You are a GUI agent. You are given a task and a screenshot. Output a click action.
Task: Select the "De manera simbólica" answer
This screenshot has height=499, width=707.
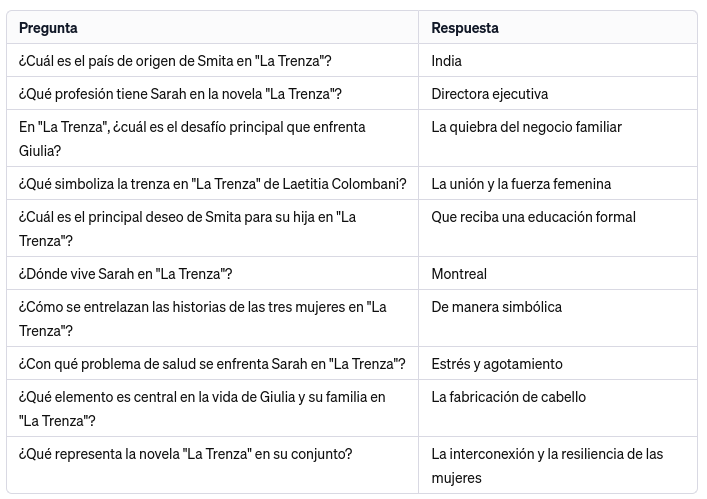click(496, 307)
